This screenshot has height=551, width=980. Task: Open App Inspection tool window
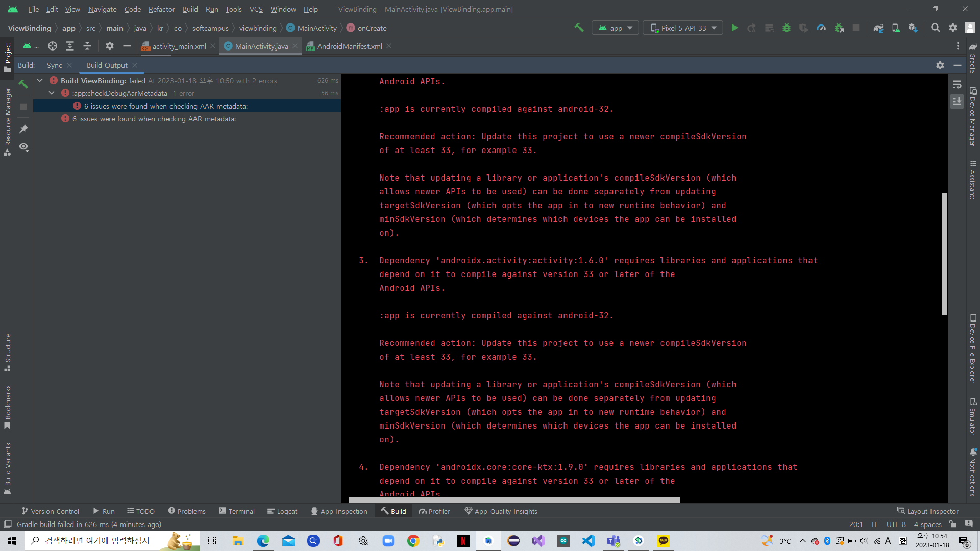[x=339, y=511]
